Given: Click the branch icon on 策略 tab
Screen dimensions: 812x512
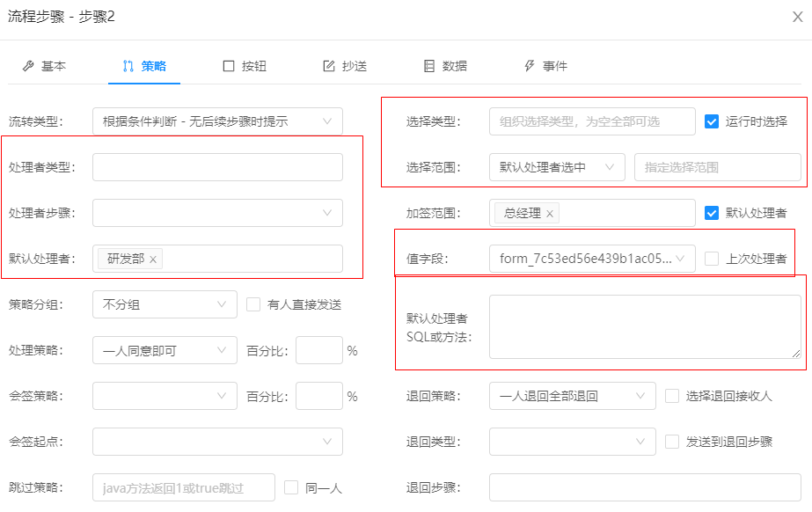Looking at the screenshot, I should pyautogui.click(x=128, y=66).
